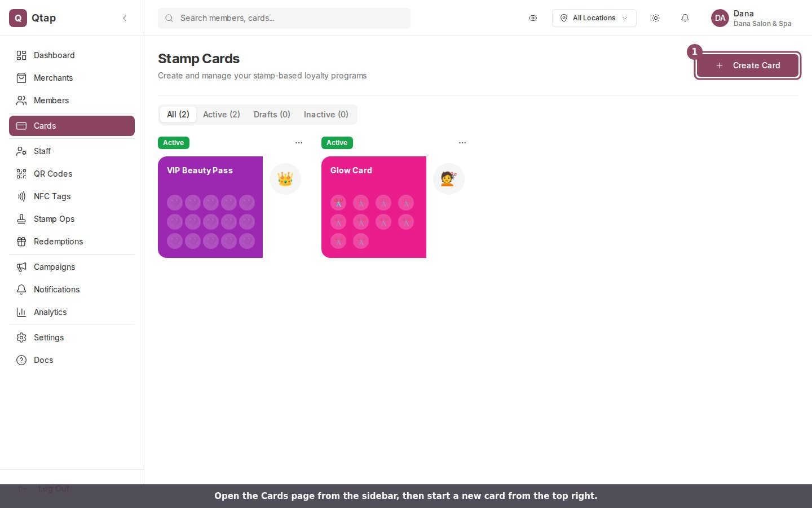Viewport: 812px width, 508px height.
Task: Click the DA user avatar
Action: point(720,18)
